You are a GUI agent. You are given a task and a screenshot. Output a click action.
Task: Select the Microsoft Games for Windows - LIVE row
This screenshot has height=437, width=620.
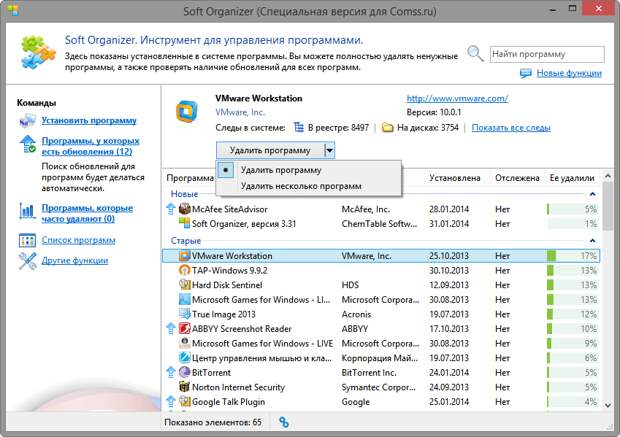(381, 343)
